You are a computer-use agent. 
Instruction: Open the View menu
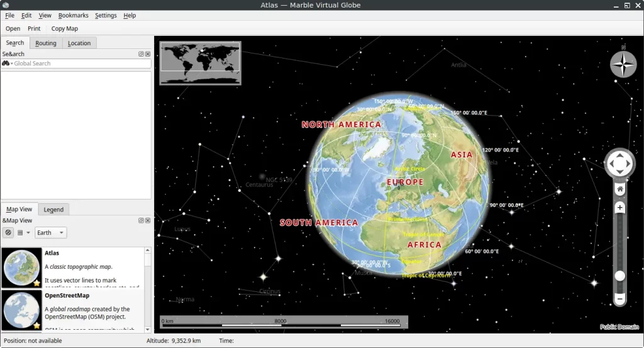tap(45, 15)
